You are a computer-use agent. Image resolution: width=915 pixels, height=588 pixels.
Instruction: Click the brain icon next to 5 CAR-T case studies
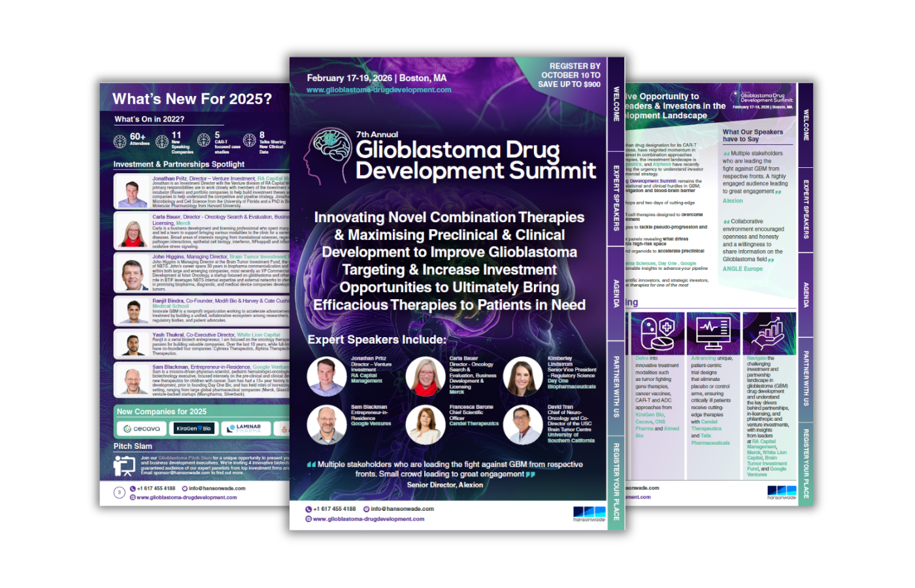point(204,140)
